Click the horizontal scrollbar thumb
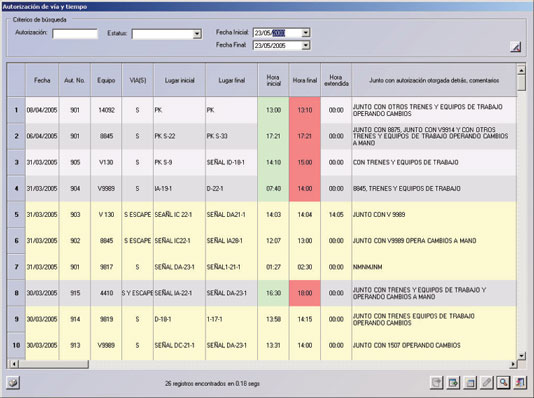 [53, 364]
